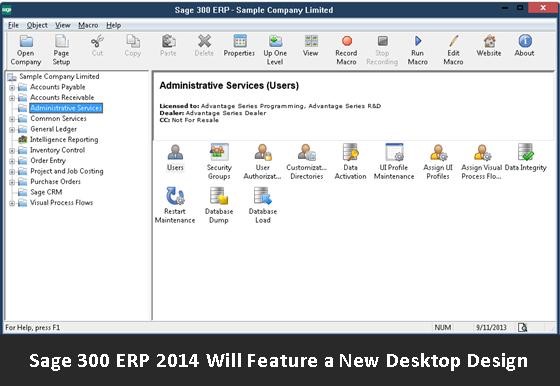Click Open Company toolbar button
Screen dimensions: 560x386
point(26,50)
